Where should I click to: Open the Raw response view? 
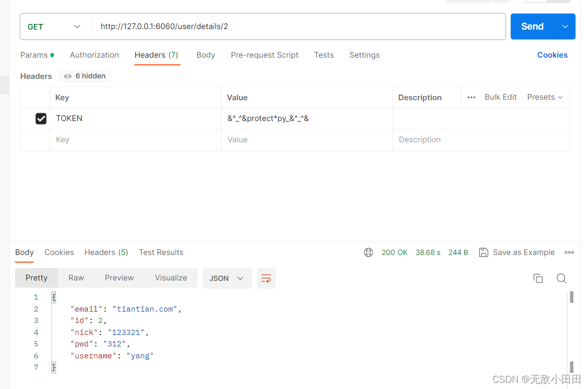76,277
